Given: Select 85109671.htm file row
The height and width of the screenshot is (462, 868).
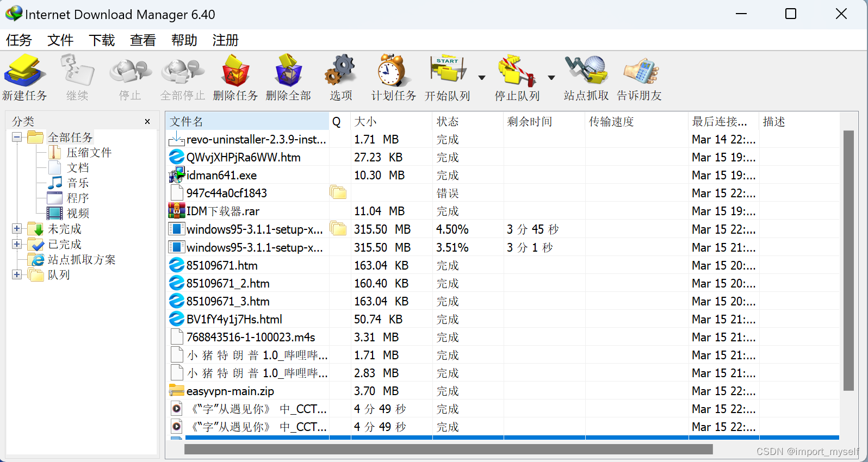Looking at the screenshot, I should coord(503,265).
